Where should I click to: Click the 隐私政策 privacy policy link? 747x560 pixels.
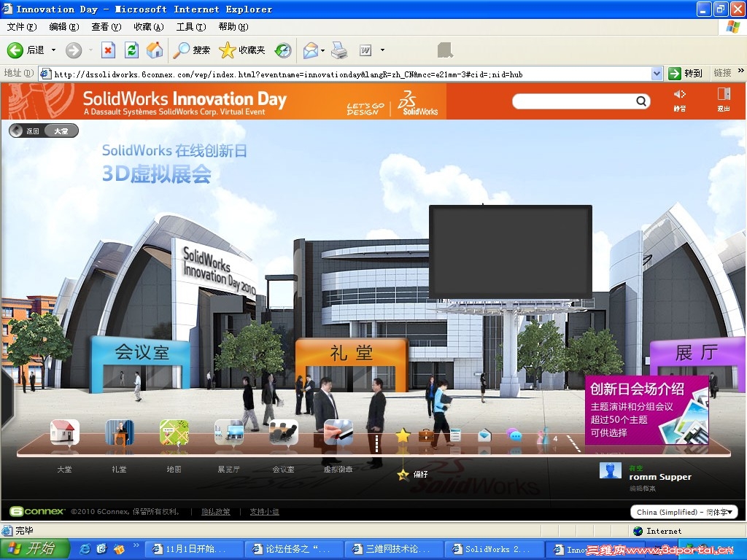coord(215,511)
